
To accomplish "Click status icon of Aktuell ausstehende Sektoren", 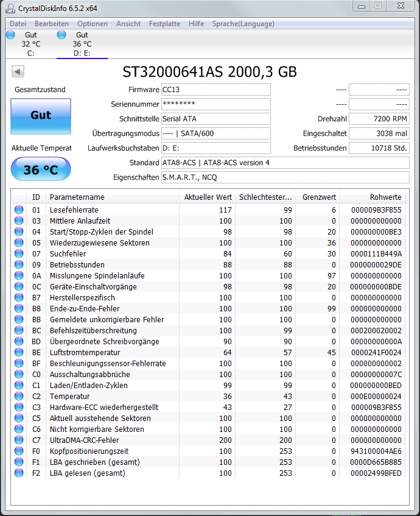I will [x=19, y=418].
